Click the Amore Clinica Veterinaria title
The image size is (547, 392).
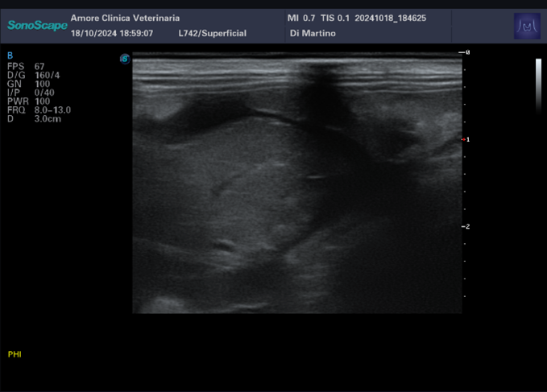click(x=125, y=18)
